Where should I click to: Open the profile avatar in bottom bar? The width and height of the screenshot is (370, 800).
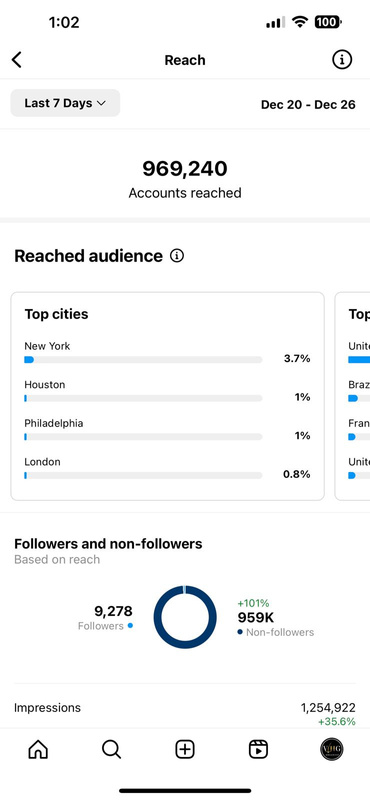point(332,749)
